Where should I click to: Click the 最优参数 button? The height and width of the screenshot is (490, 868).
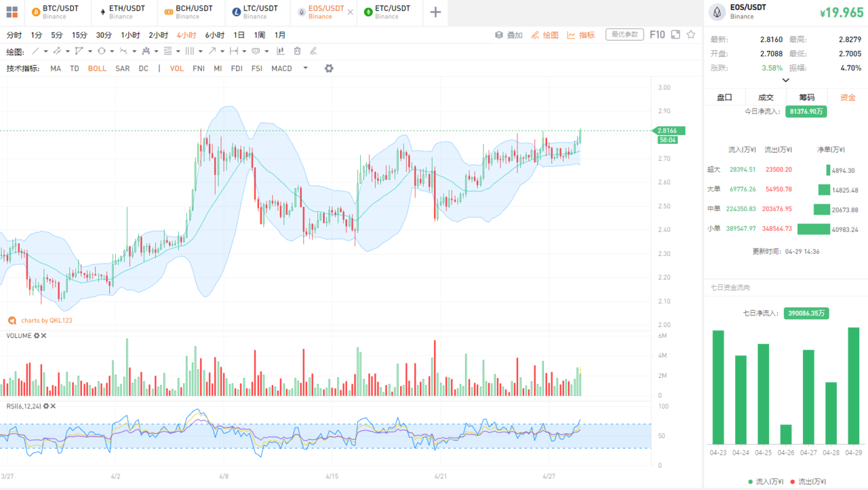[x=625, y=35]
